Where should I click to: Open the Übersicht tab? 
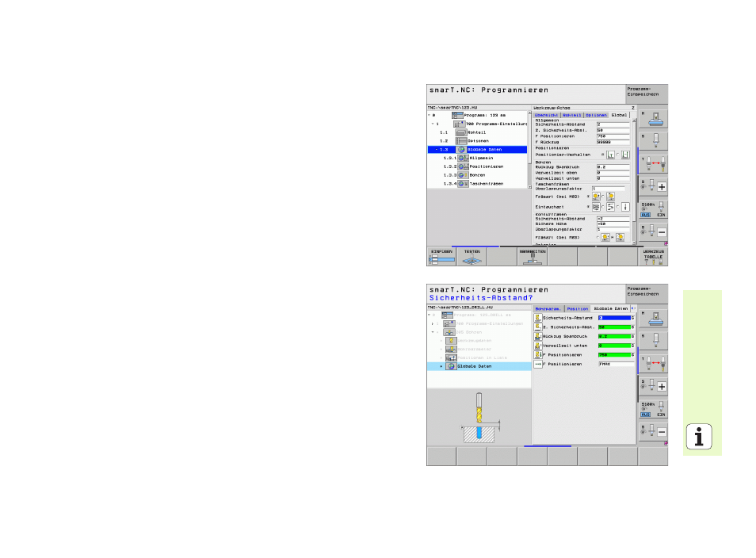[x=546, y=115]
